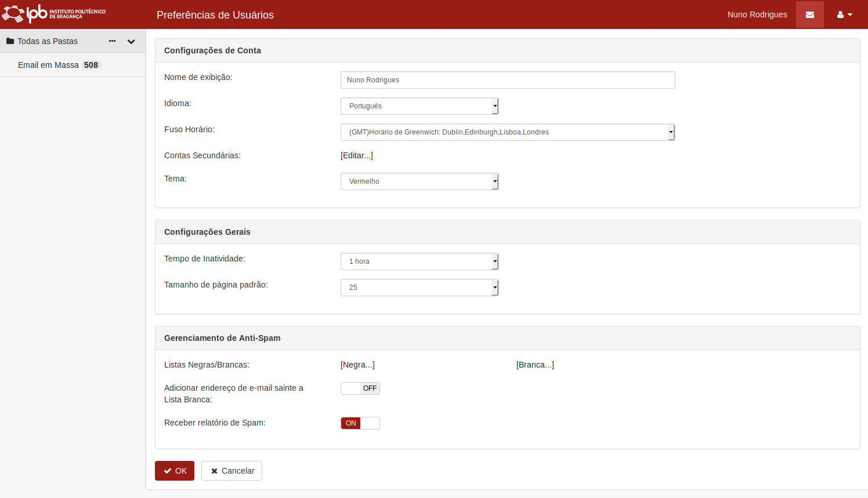Viewport: 868px width, 498px height.
Task: Open the Tamanho de página padrão dropdown
Action: click(x=419, y=288)
